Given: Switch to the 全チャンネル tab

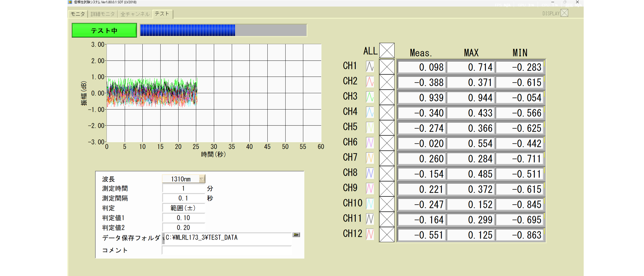Looking at the screenshot, I should [135, 14].
